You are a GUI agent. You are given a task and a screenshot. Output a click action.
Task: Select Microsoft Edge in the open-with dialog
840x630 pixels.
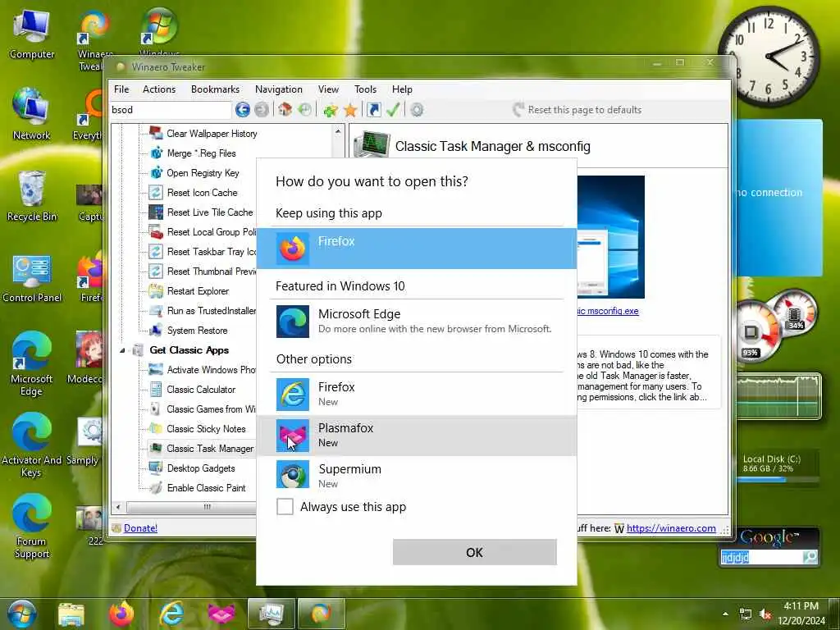[x=416, y=321]
